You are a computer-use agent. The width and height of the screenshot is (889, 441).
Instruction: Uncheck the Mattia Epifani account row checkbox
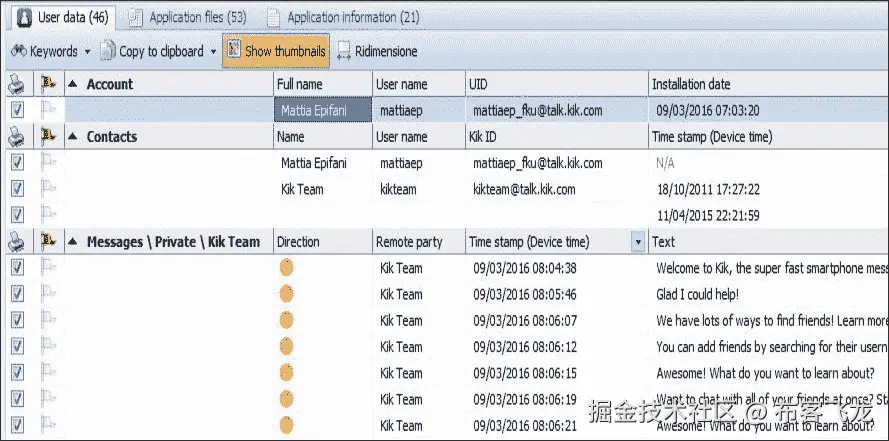pyautogui.click(x=18, y=110)
